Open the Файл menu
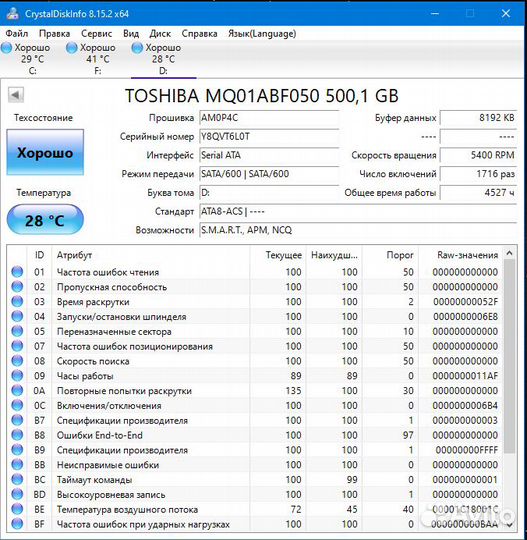The height and width of the screenshot is (540, 527). pos(17,33)
